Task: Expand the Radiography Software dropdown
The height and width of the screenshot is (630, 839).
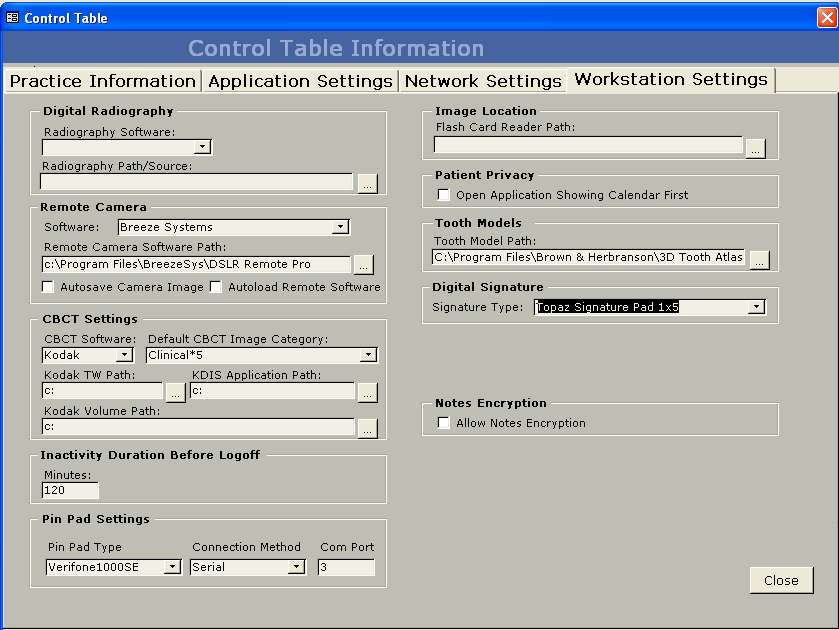Action: tap(202, 147)
